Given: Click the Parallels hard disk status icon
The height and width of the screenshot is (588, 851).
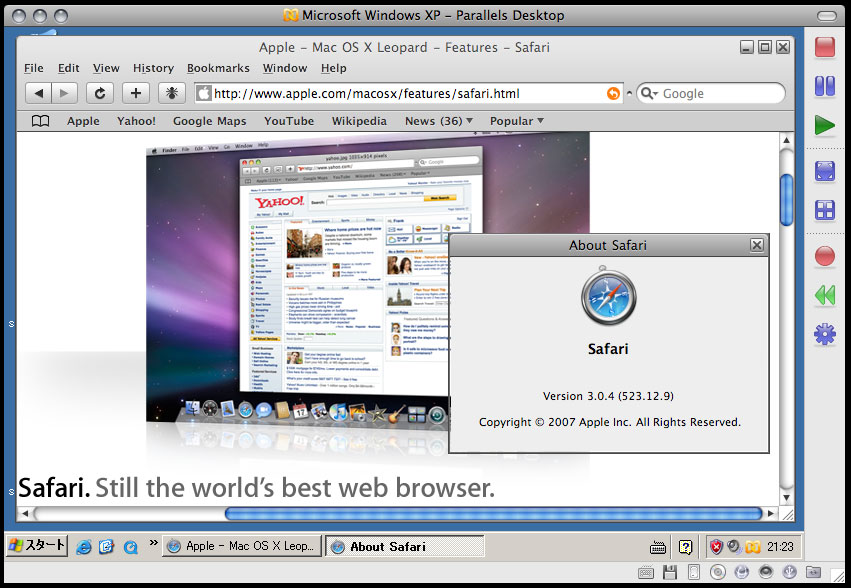Looking at the screenshot, I should (694, 572).
